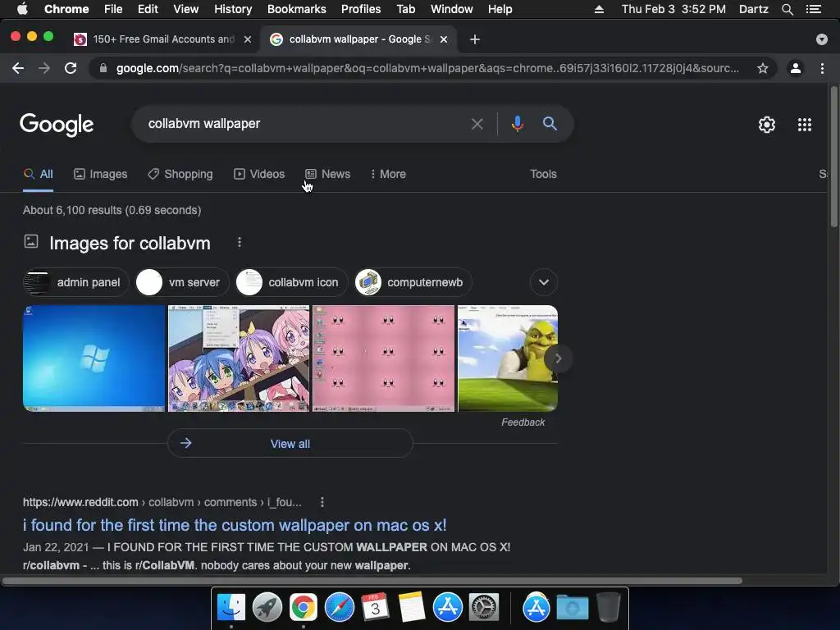The height and width of the screenshot is (630, 840).
Task: Open the Trash in the Dock
Action: click(608, 608)
